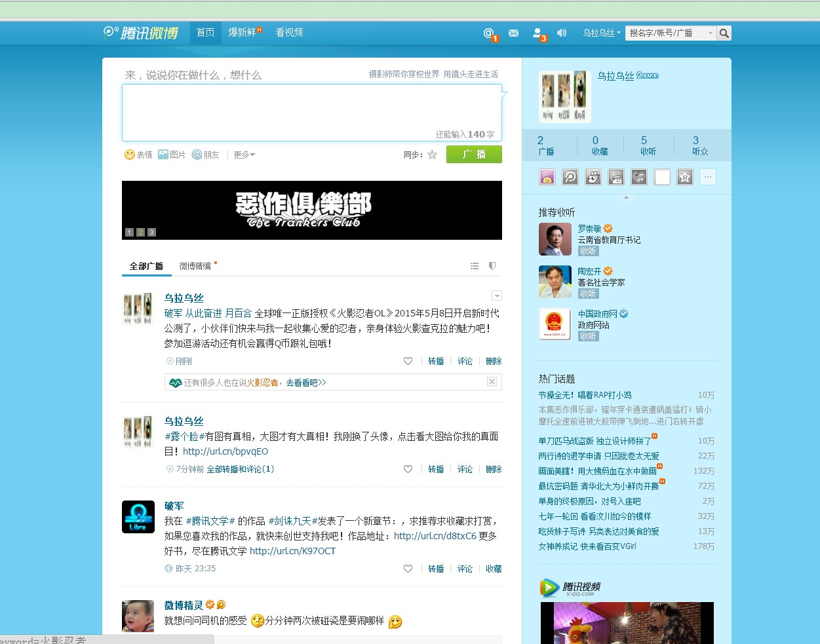Open the 恶作俱乐部 banner image

[x=312, y=210]
